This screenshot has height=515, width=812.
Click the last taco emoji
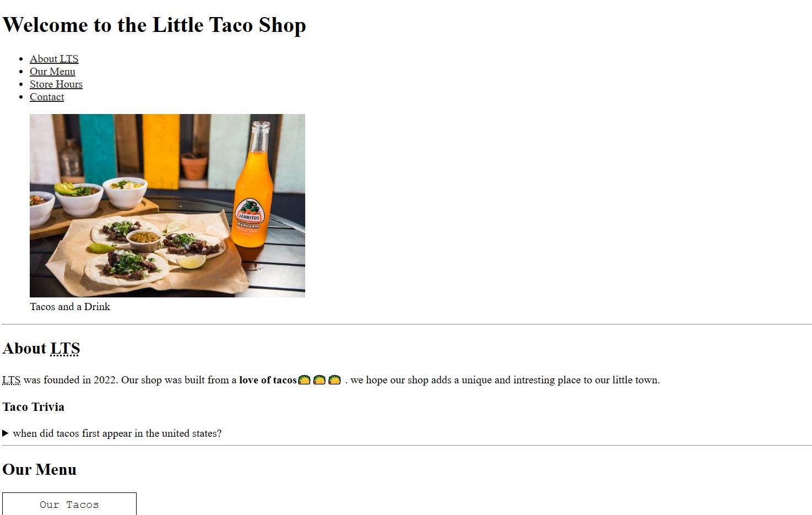coord(334,380)
